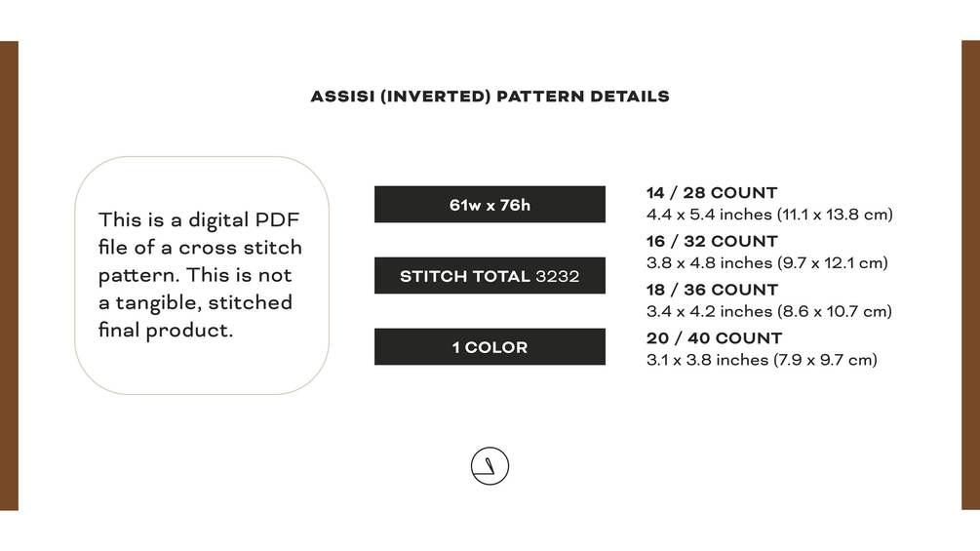Image resolution: width=980 pixels, height=551 pixels.
Task: Select the 18 / 36 COUNT heading
Action: pyautogui.click(x=712, y=290)
